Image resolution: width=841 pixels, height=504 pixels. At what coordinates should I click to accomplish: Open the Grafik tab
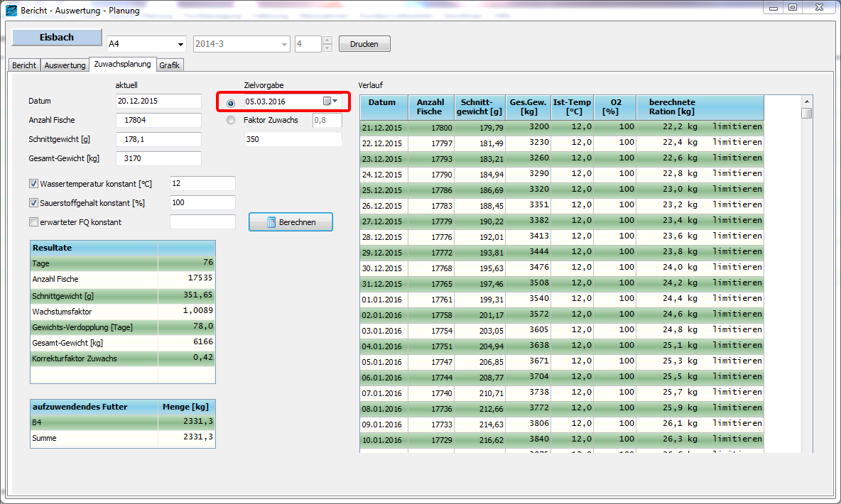(x=170, y=65)
